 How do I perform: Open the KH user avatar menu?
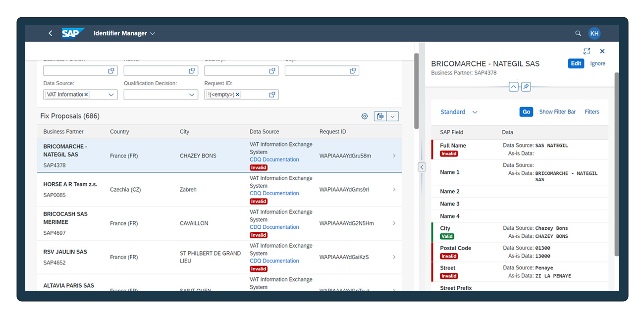coord(594,33)
